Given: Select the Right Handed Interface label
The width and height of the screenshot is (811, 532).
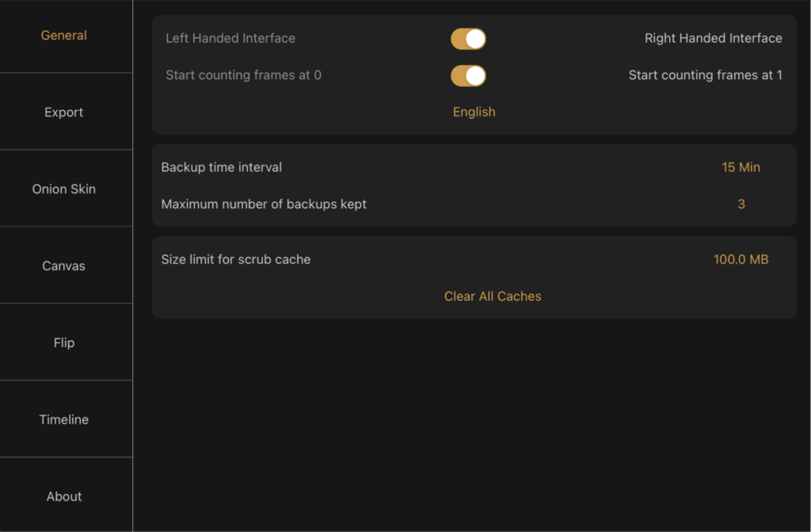Looking at the screenshot, I should tap(714, 38).
